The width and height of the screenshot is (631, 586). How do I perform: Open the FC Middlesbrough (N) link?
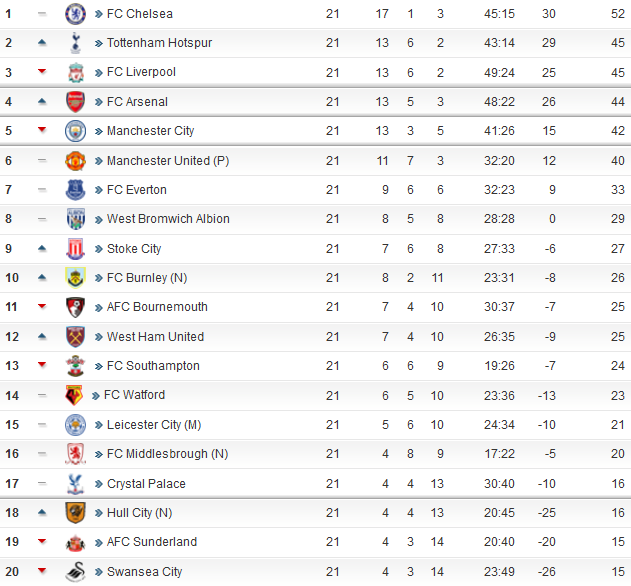point(167,454)
